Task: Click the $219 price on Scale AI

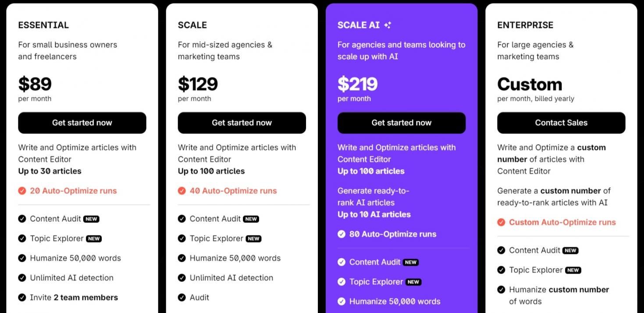Action: [357, 84]
